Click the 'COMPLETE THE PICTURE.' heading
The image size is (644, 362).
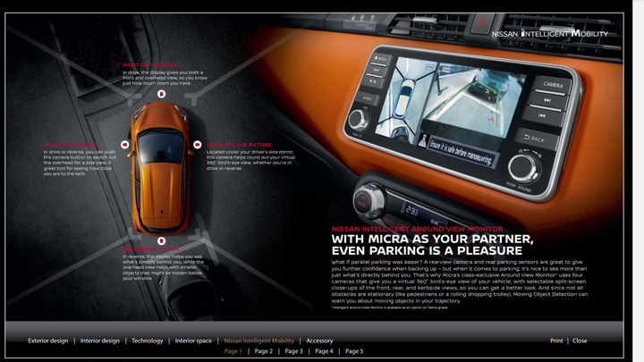click(x=240, y=145)
